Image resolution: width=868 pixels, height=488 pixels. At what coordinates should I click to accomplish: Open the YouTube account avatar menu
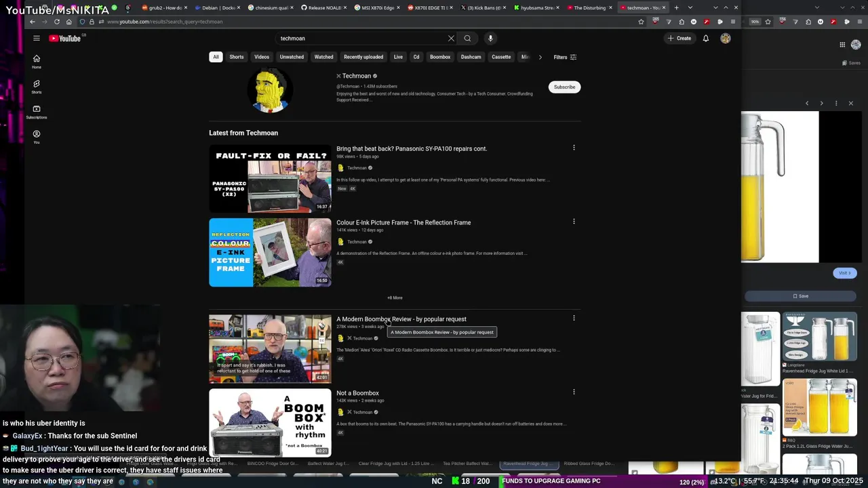click(x=726, y=39)
